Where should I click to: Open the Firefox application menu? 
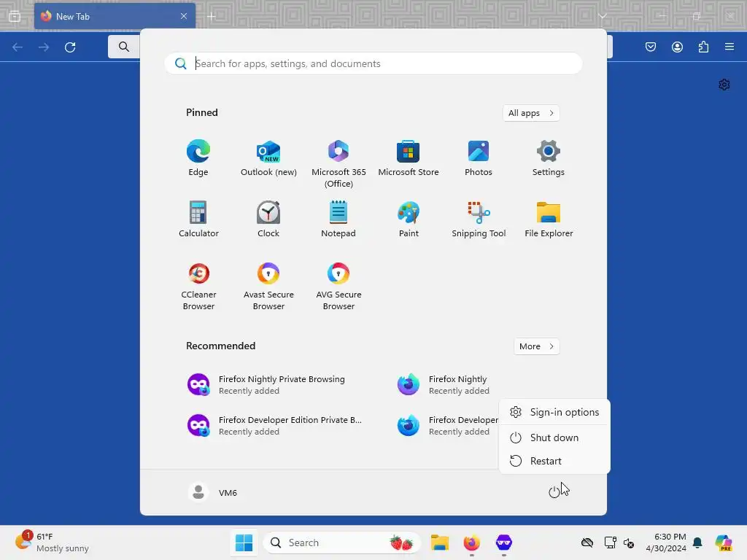[x=729, y=47]
